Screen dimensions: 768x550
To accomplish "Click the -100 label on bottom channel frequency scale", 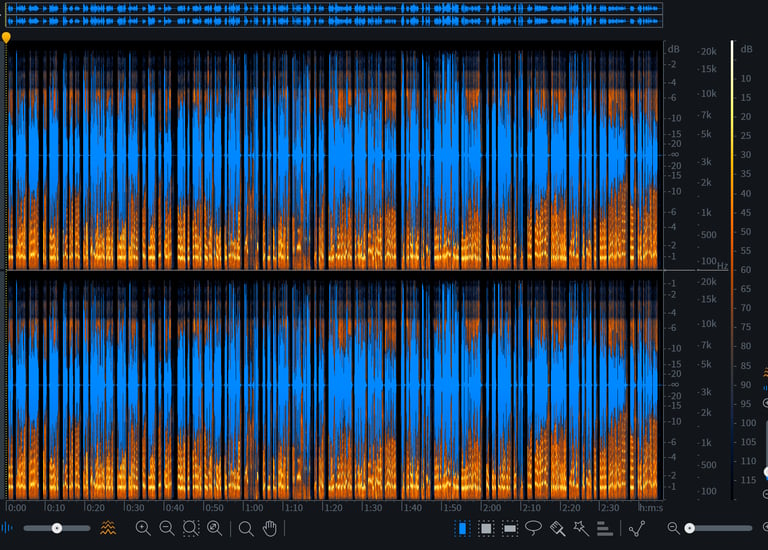I will point(707,491).
